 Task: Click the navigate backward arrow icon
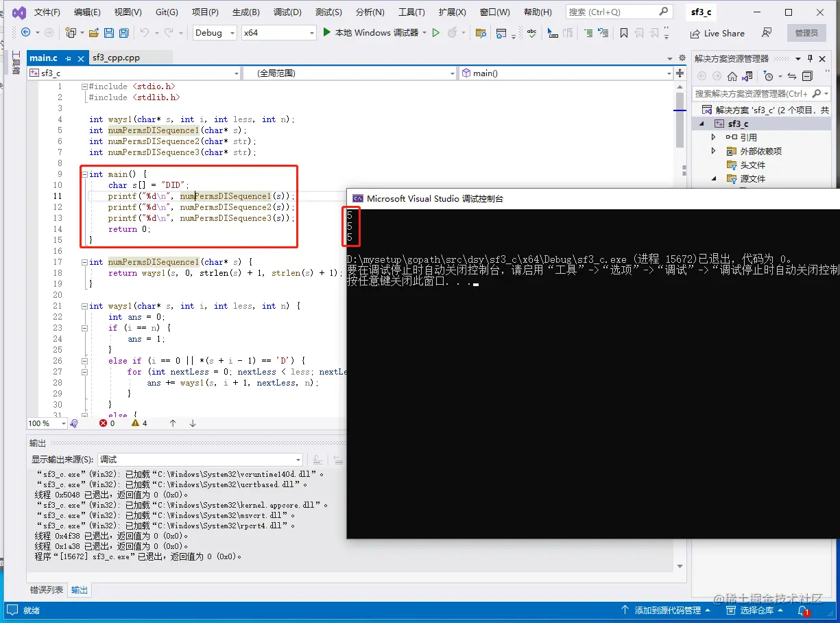point(26,33)
